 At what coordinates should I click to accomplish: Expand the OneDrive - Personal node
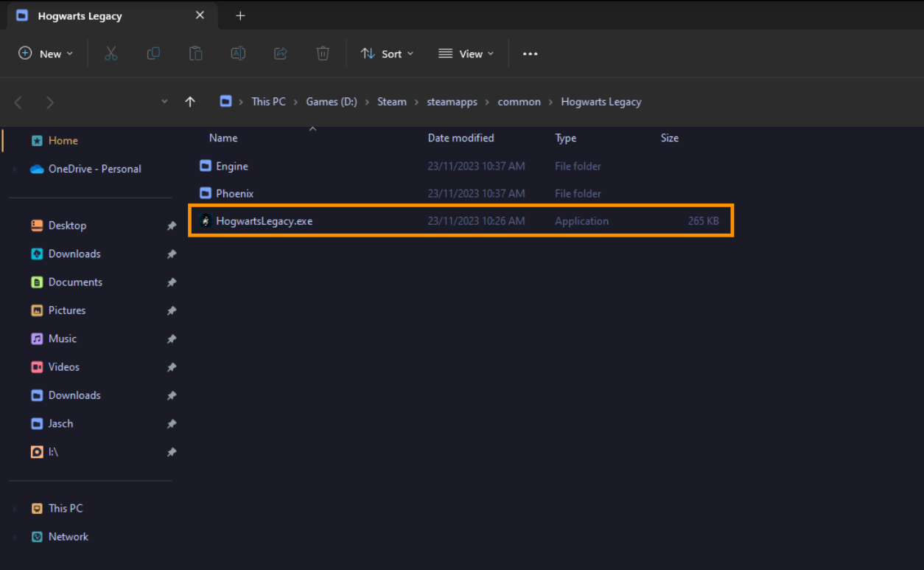point(15,169)
